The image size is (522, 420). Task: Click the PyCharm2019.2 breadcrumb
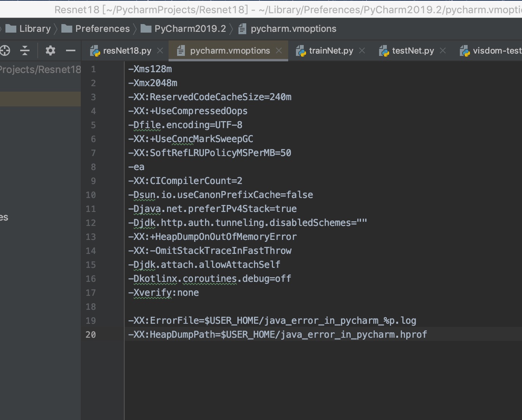190,28
